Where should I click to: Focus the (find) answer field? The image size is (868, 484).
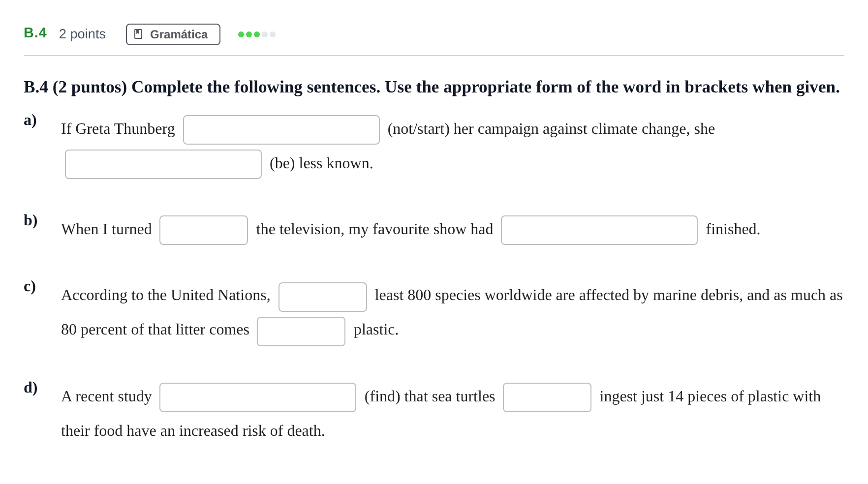pyautogui.click(x=258, y=397)
